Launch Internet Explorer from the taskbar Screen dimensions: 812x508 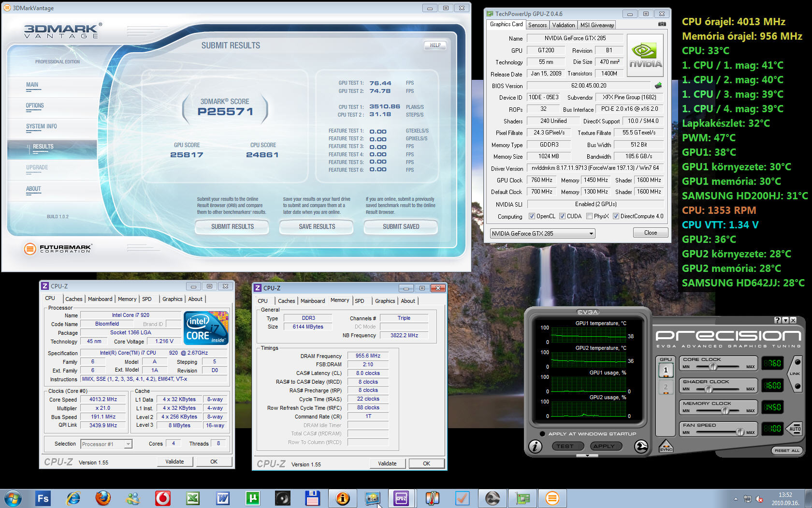tap(73, 498)
